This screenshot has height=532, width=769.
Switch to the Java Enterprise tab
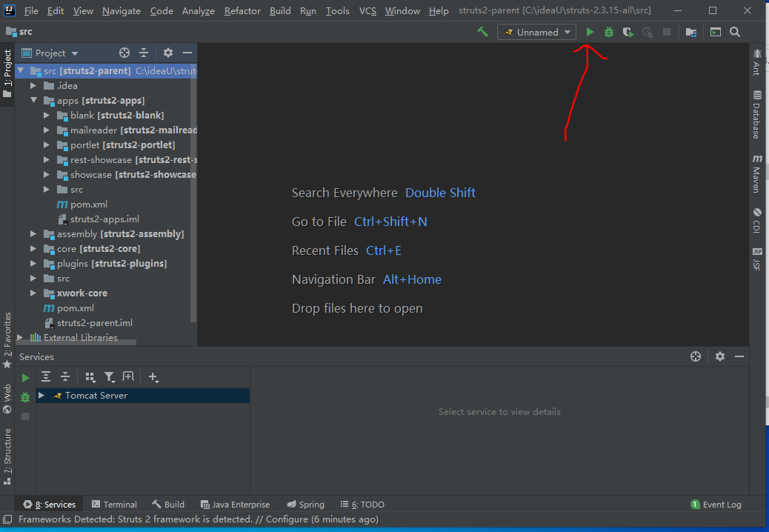(x=235, y=504)
